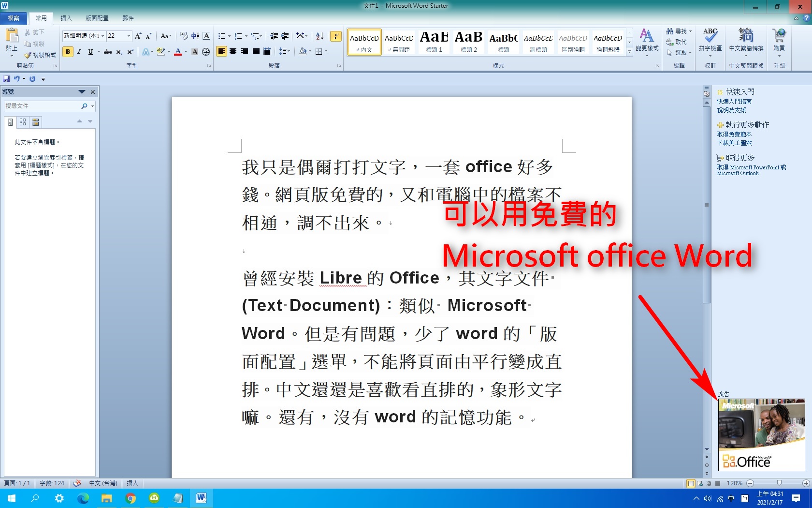Click the Replace (取代) button

pos(677,42)
